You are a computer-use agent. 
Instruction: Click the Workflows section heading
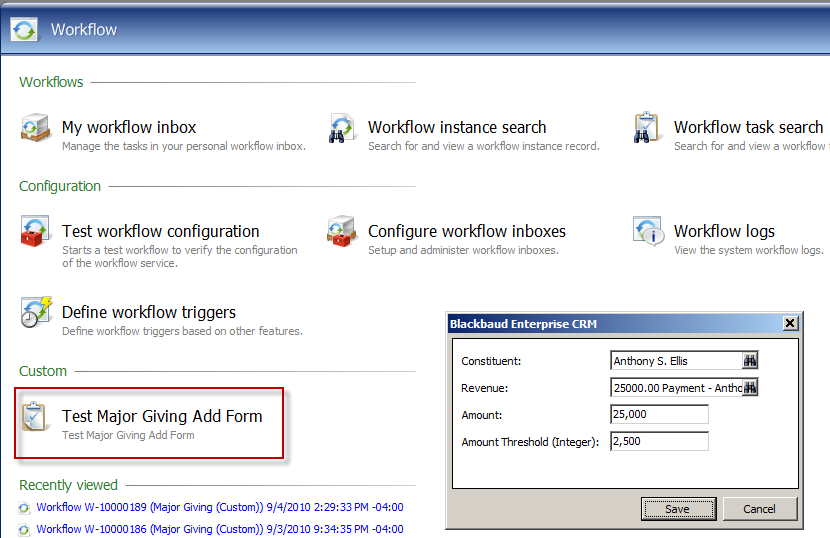coord(51,82)
